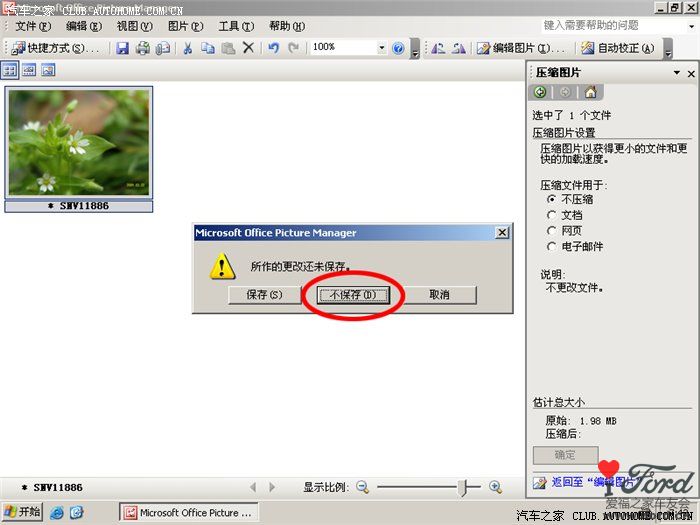
Task: Switch to Single Picture view
Action: (x=48, y=70)
